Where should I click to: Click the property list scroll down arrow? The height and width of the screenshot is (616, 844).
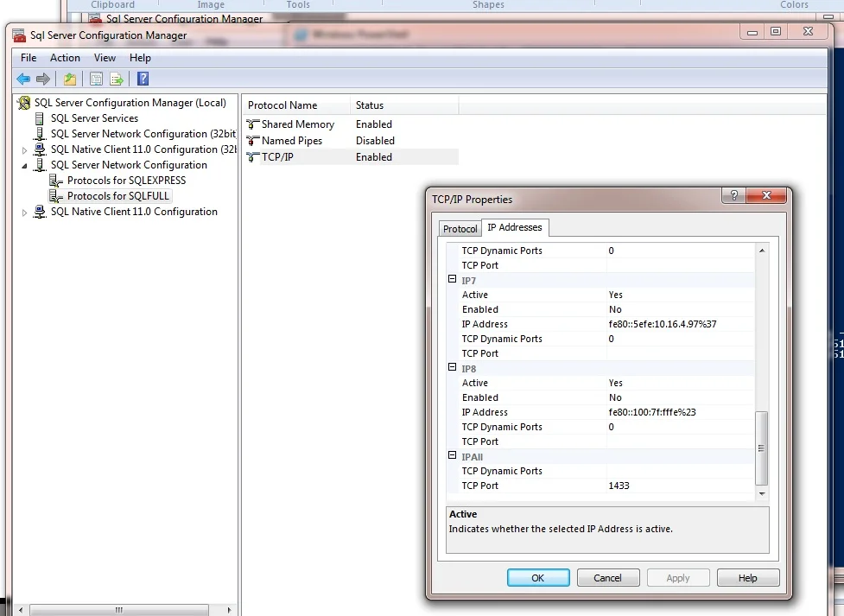(762, 494)
